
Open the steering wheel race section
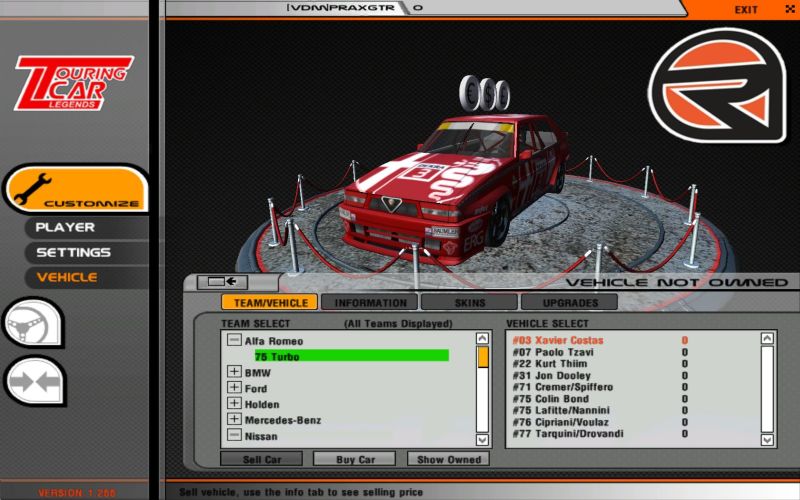[x=34, y=322]
